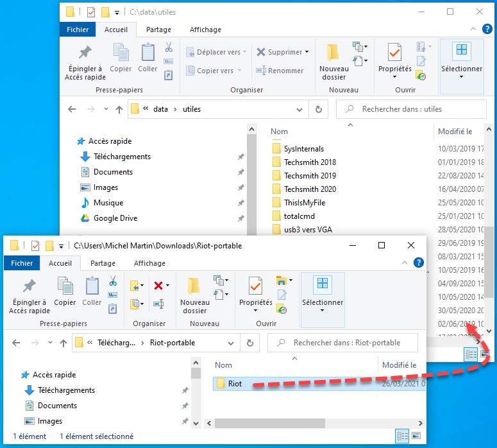Click the red X delete icon in Riot-portable
497x448 pixels.
[x=158, y=286]
